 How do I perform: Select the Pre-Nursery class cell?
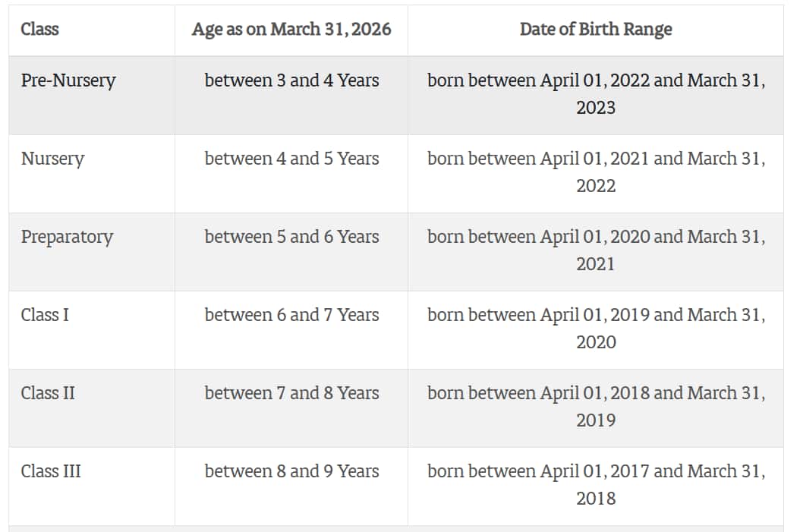[x=68, y=80]
